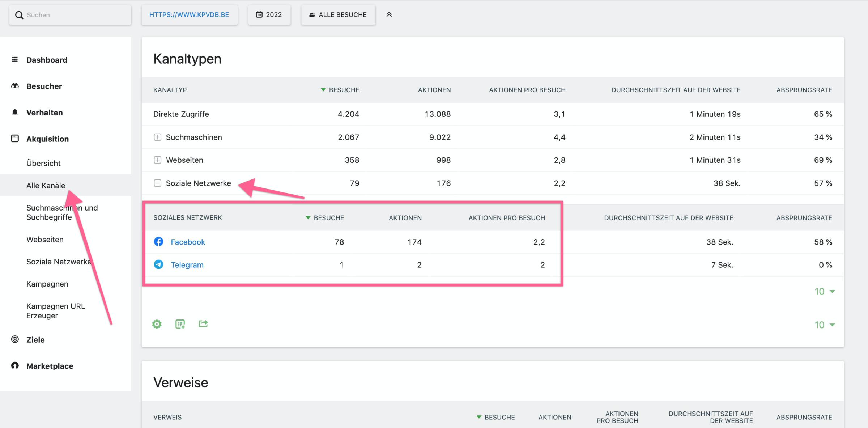Click the export share icon
The width and height of the screenshot is (868, 428).
pos(203,323)
